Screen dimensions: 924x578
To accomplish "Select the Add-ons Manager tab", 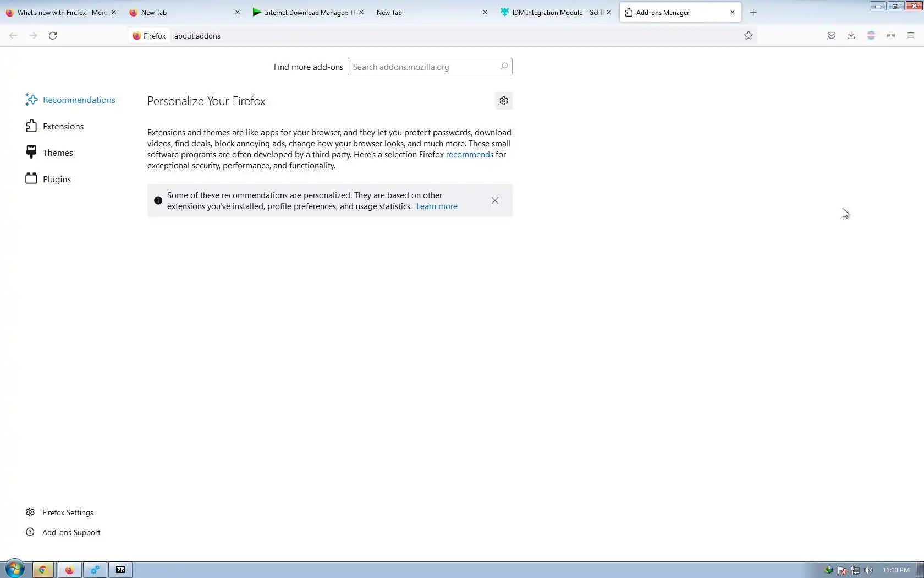I will click(680, 12).
